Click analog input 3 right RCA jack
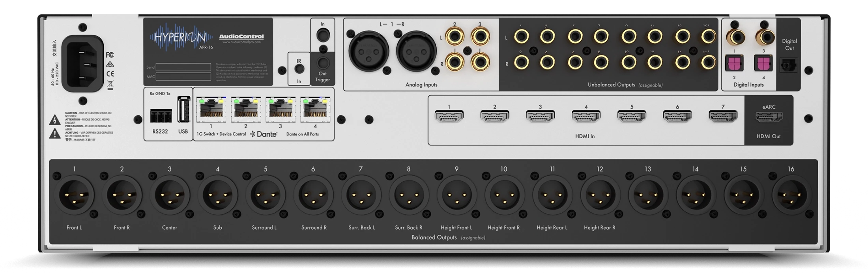The width and height of the screenshot is (868, 273). coord(480,62)
